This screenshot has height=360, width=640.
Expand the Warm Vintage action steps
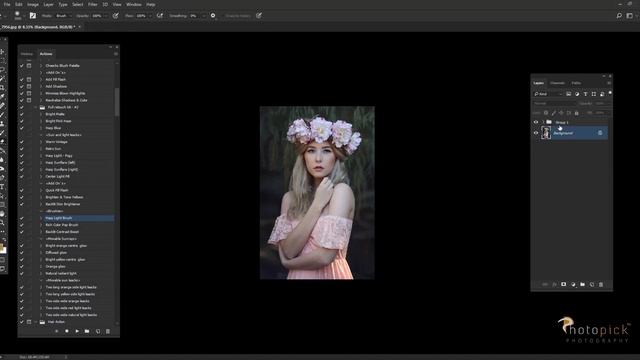(41, 142)
